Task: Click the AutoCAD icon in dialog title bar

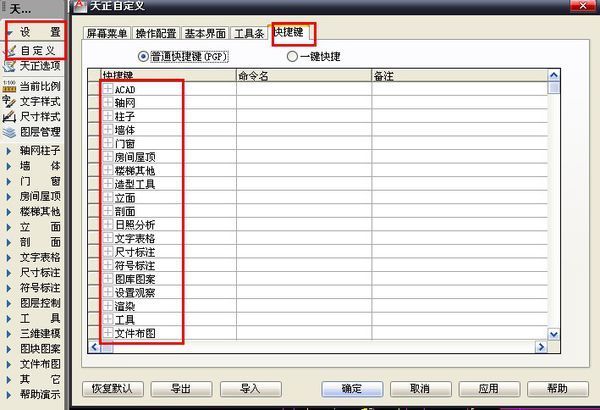Action: [80, 6]
